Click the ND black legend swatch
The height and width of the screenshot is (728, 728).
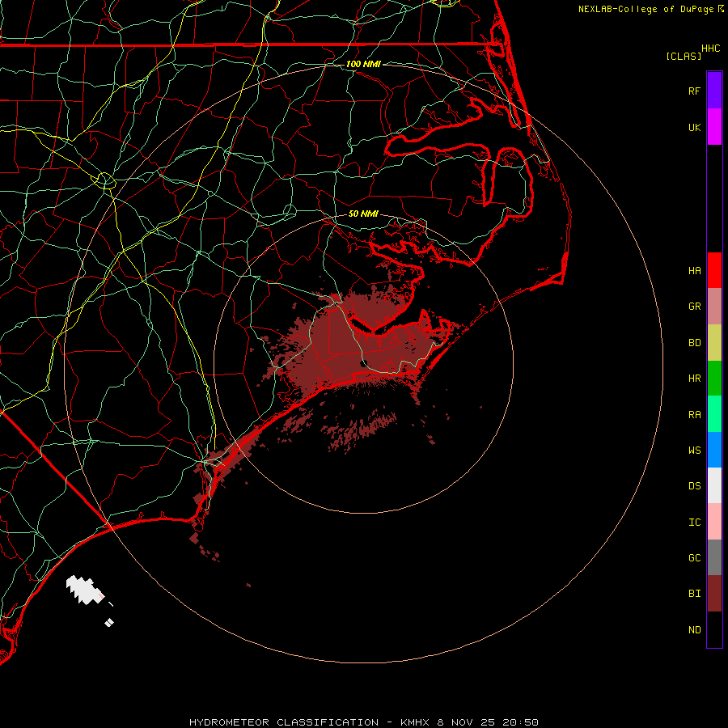point(714,629)
